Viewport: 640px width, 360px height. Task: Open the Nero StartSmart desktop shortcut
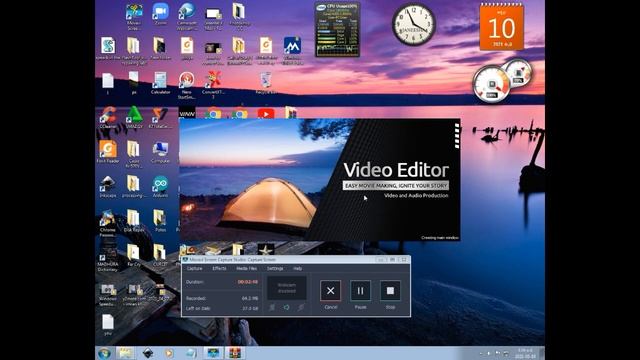click(x=187, y=85)
